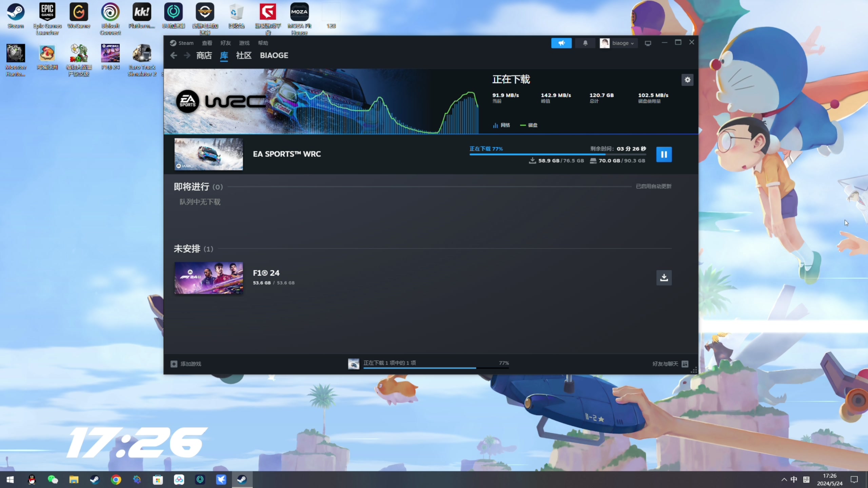Open the 商店 store tab
The width and height of the screenshot is (868, 488).
[204, 55]
